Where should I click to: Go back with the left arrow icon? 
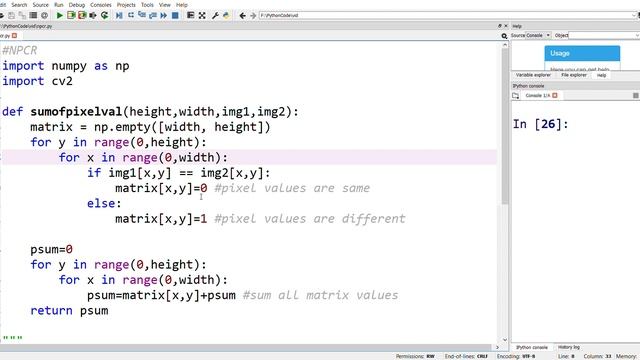click(242, 16)
